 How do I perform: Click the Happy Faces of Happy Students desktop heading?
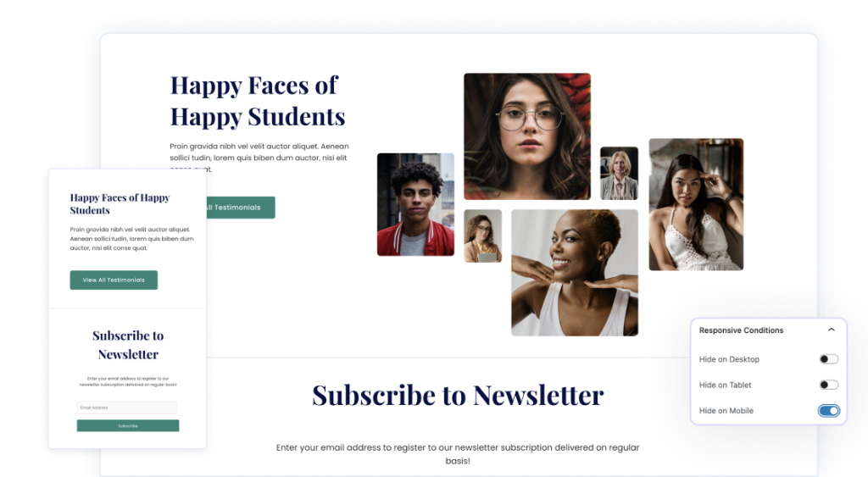(258, 101)
